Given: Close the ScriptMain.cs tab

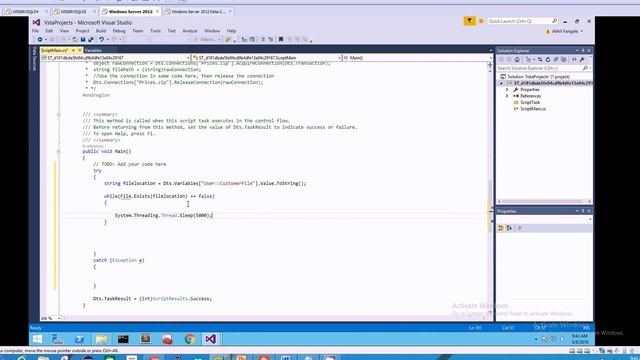Looking at the screenshot, I should tap(80, 50).
